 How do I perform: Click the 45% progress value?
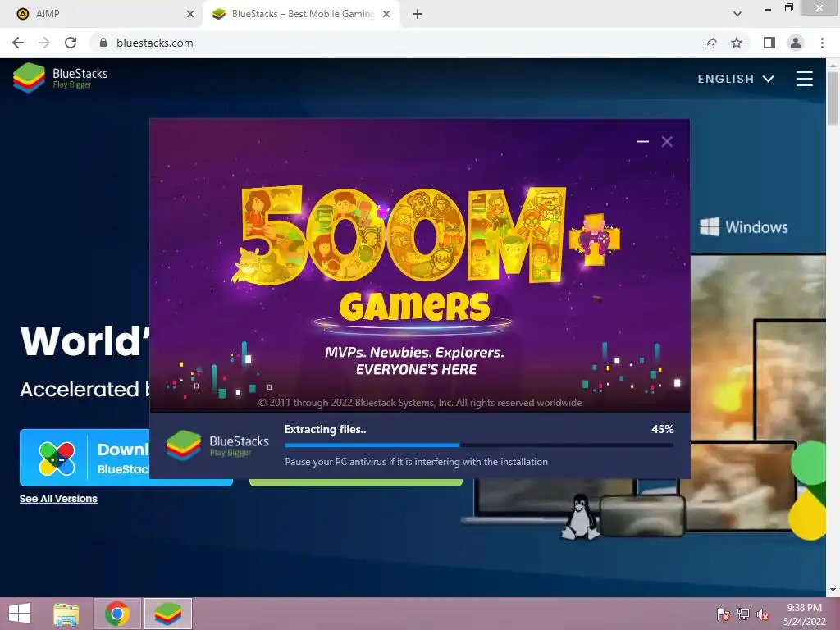pos(663,429)
